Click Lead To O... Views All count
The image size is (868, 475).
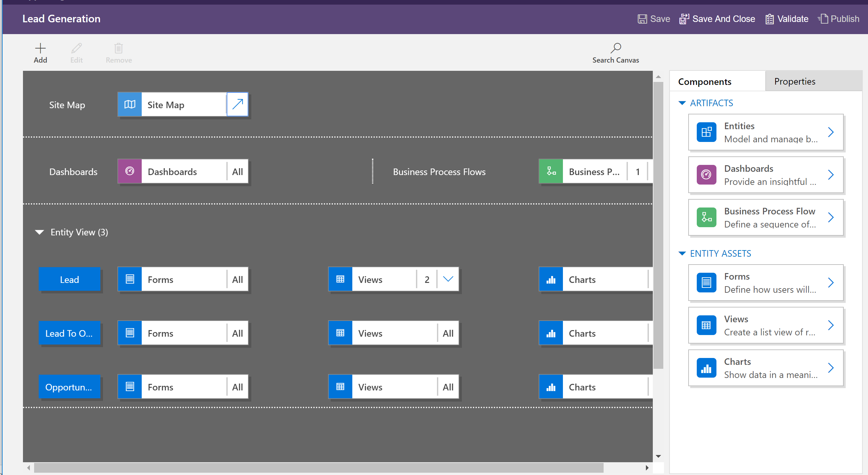pyautogui.click(x=448, y=333)
